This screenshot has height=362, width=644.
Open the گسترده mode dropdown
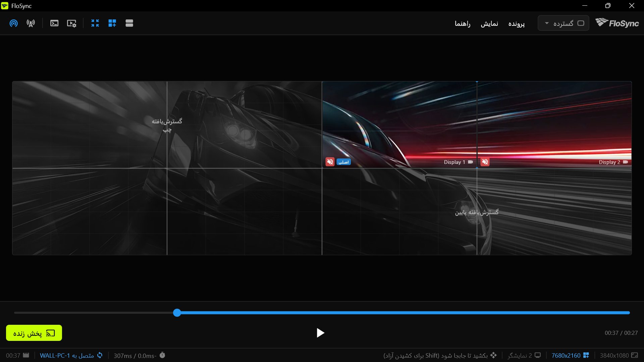pyautogui.click(x=563, y=23)
